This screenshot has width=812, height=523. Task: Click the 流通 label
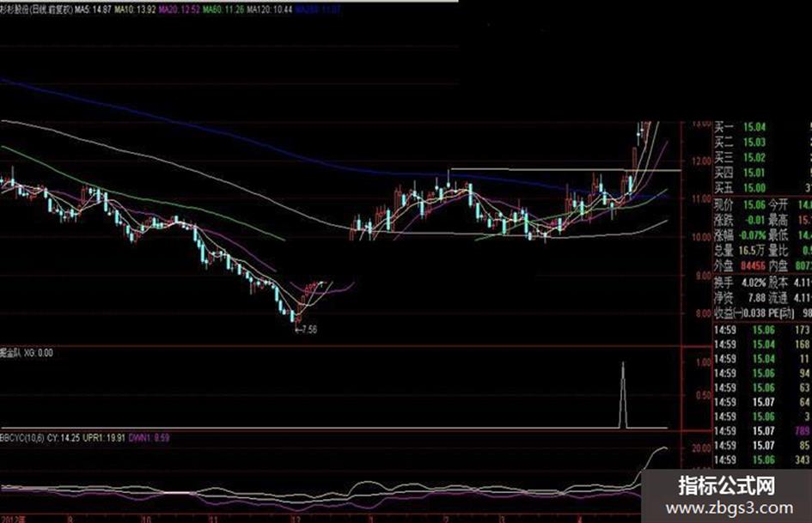coord(778,298)
